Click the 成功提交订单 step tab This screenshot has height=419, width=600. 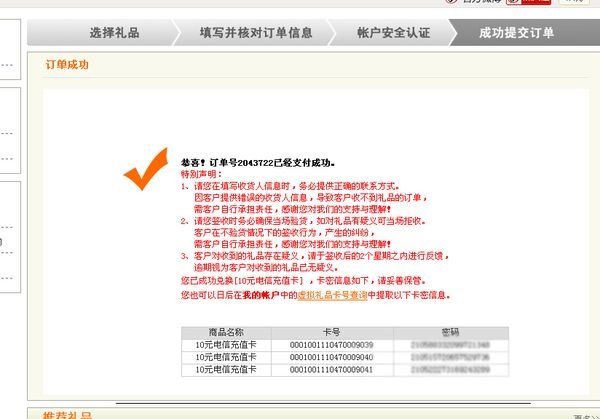click(x=516, y=33)
